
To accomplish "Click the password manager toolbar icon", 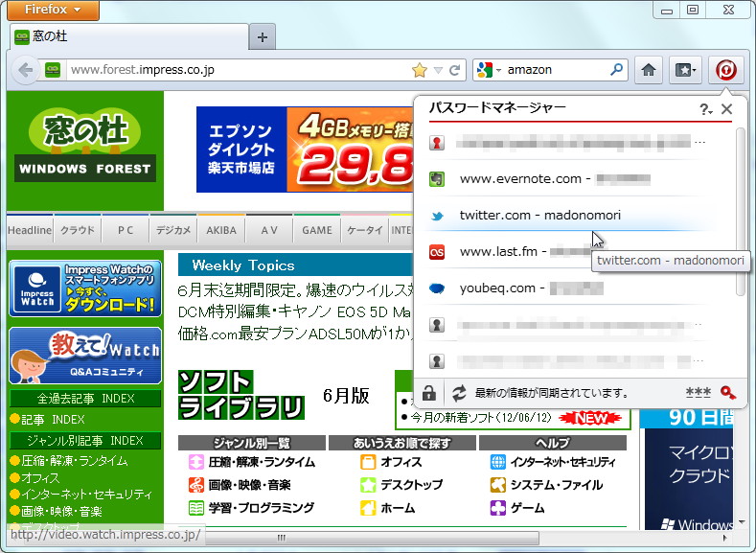I will click(725, 70).
